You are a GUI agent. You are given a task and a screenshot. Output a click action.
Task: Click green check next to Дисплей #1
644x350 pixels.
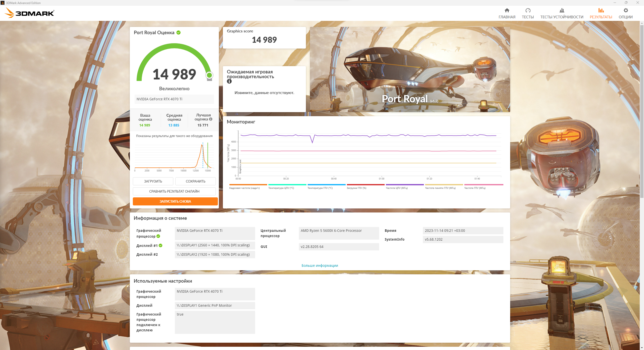tap(160, 245)
